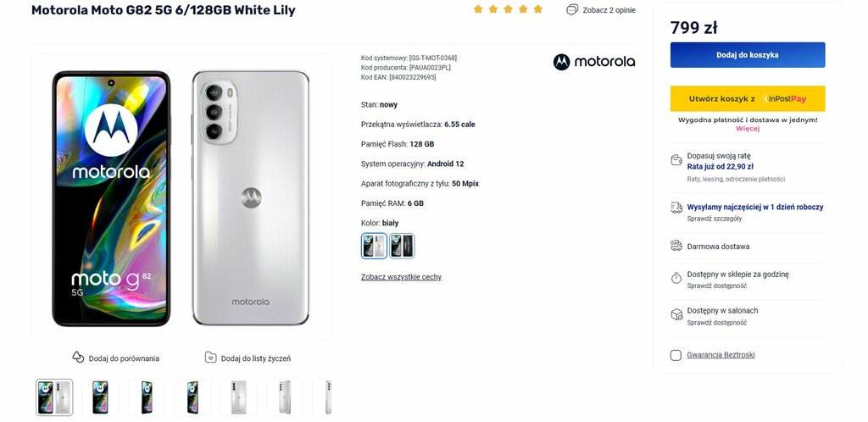Select the fifth thumbnail showing phone back
This screenshot has height=422, width=868.
pyautogui.click(x=238, y=397)
